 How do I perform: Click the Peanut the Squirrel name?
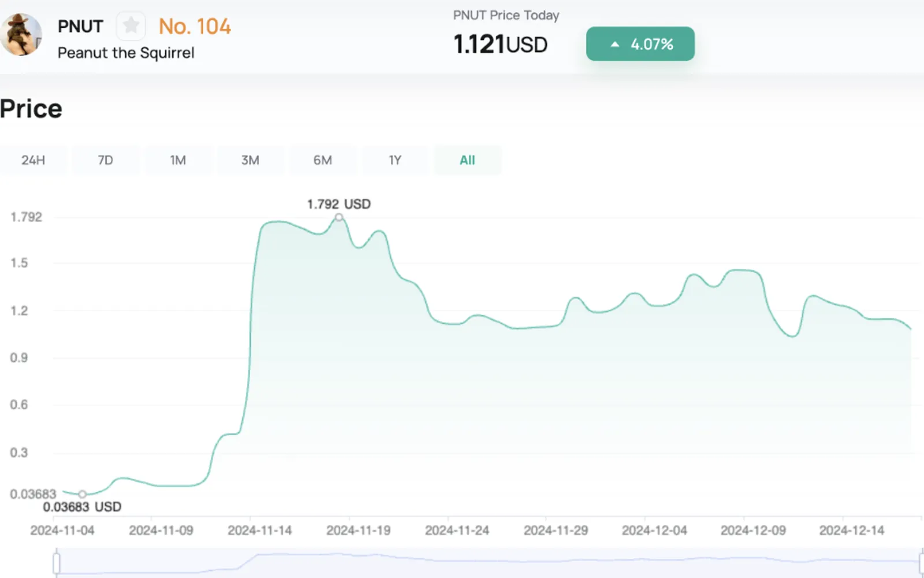tap(126, 53)
